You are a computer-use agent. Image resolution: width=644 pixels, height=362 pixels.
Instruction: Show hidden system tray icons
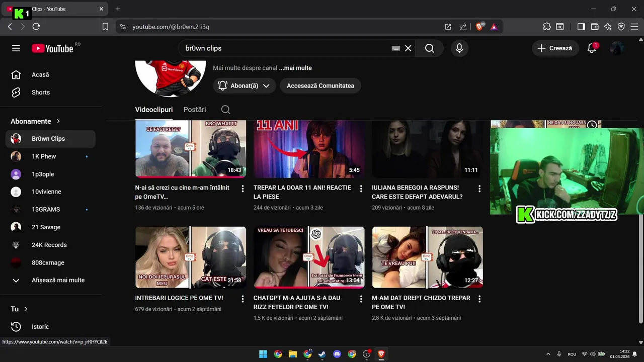tap(548, 354)
